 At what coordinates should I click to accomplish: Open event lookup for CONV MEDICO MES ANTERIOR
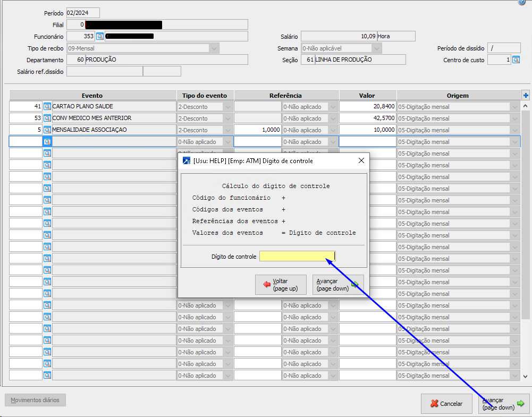coord(47,118)
